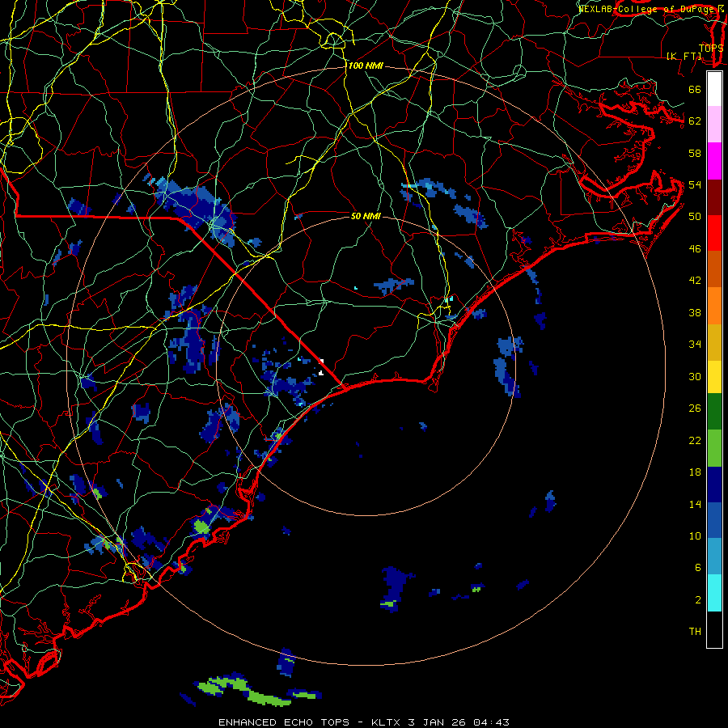This screenshot has height=728, width=728.
Task: Click the gold legend swatch
Action: pos(714,342)
